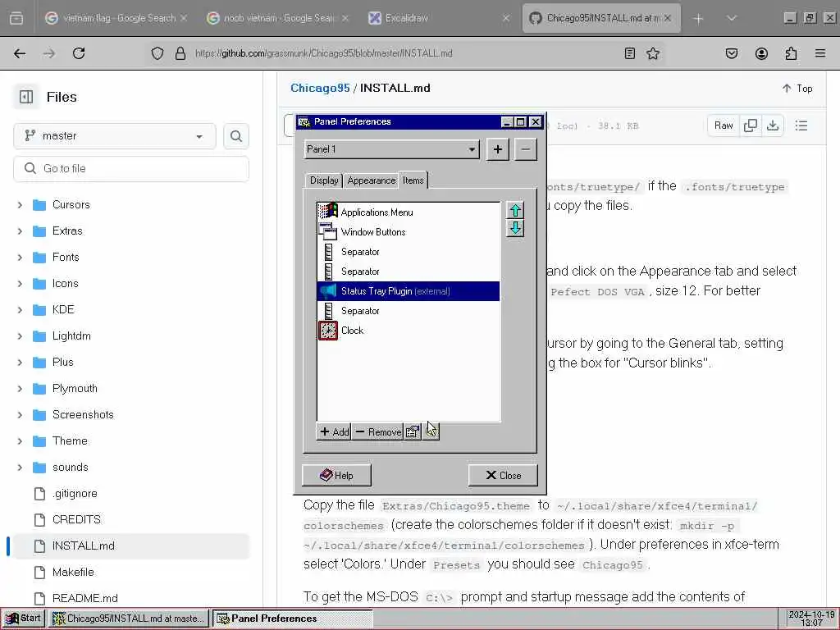Click the site padlock security icon
This screenshot has width=840, height=630.
click(180, 53)
